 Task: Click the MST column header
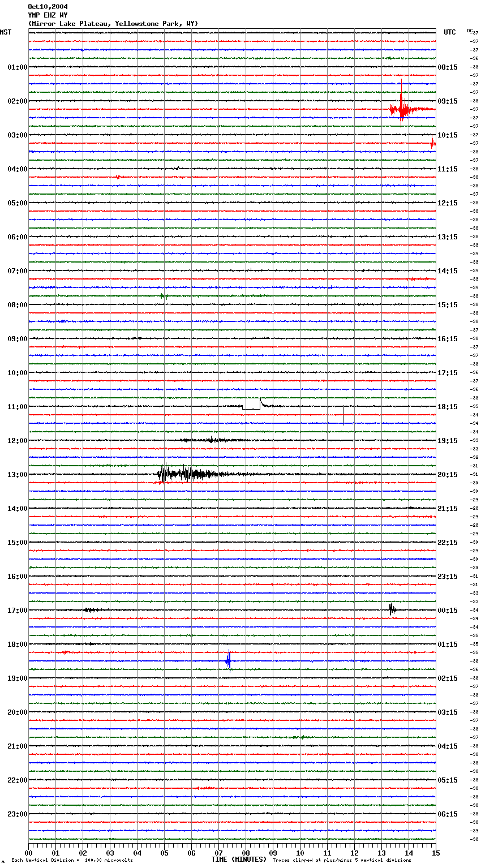coord(6,32)
